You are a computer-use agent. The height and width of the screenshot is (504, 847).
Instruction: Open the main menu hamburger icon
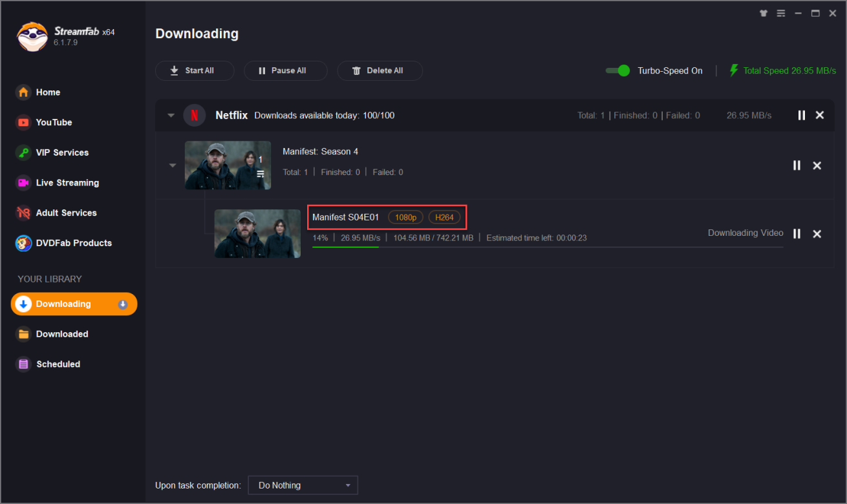781,13
